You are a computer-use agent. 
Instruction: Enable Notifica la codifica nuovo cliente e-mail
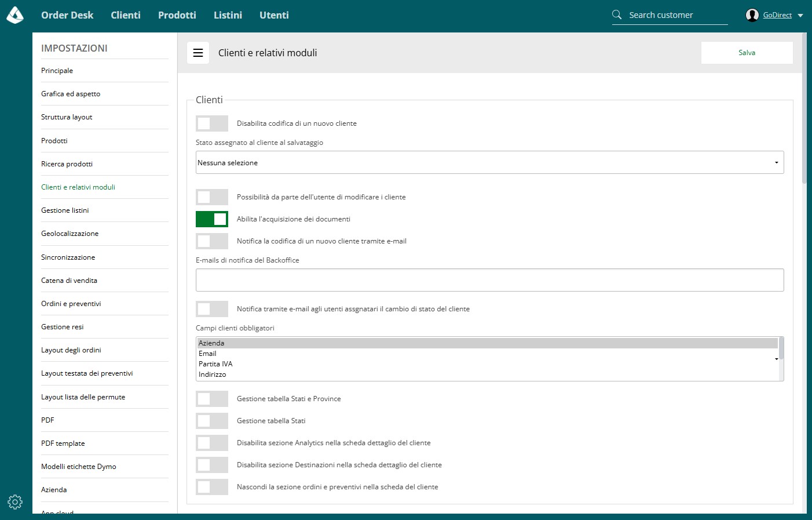212,241
